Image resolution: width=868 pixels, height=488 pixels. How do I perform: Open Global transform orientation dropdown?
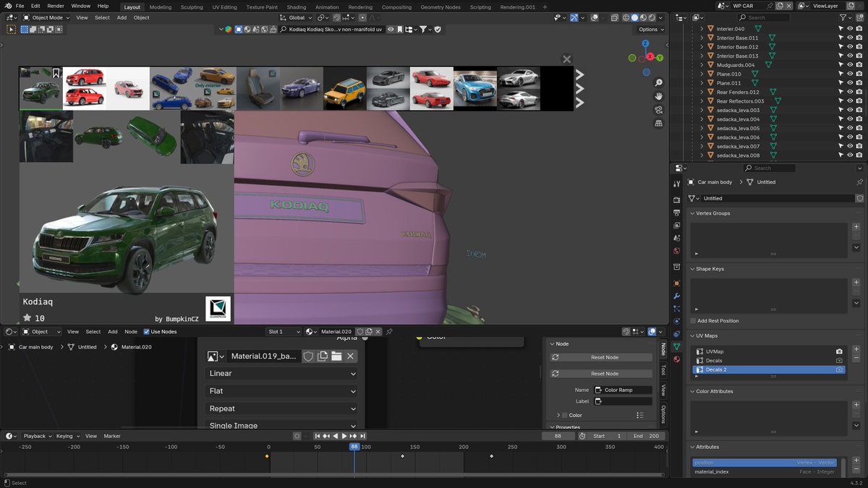(297, 17)
